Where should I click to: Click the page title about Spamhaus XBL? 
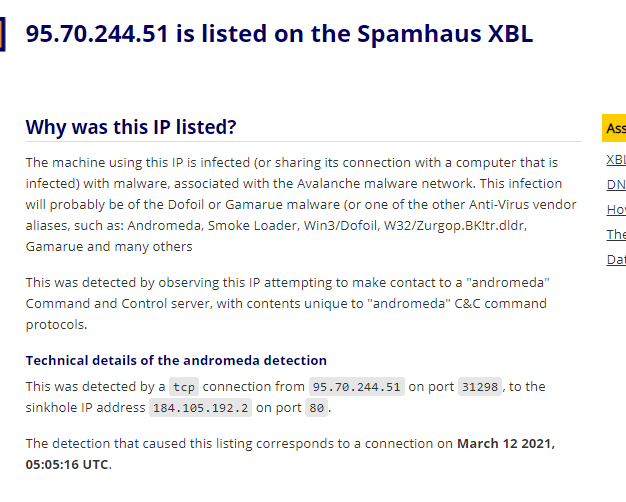(279, 33)
